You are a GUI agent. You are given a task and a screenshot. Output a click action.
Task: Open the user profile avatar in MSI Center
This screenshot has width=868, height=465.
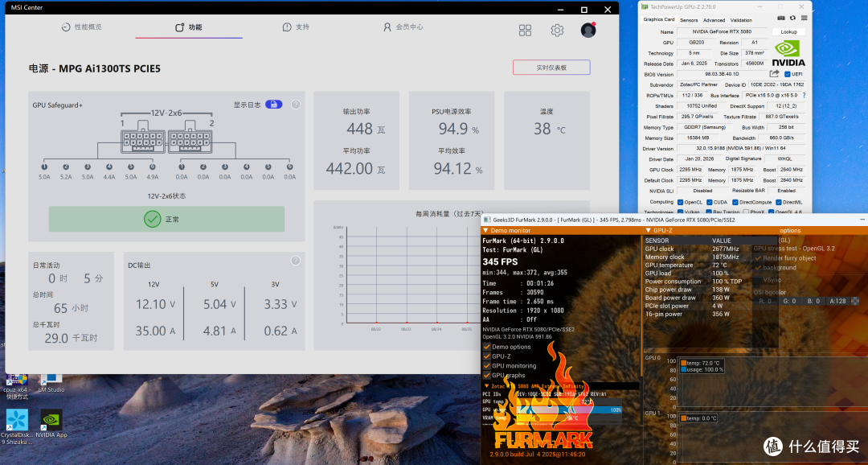click(588, 30)
